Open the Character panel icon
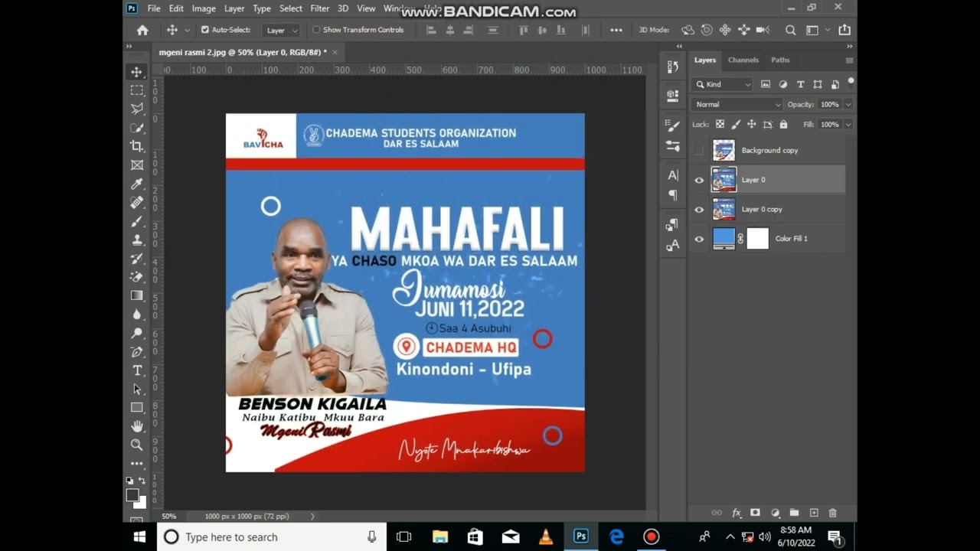 coord(673,175)
